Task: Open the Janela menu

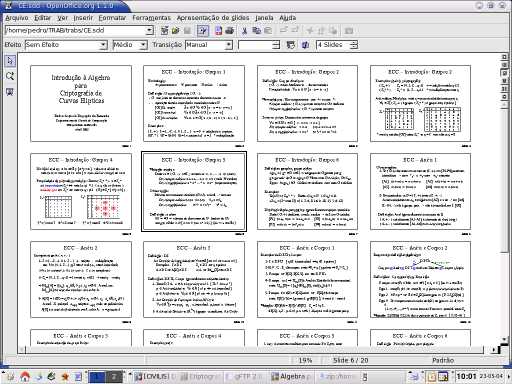Action: point(264,18)
